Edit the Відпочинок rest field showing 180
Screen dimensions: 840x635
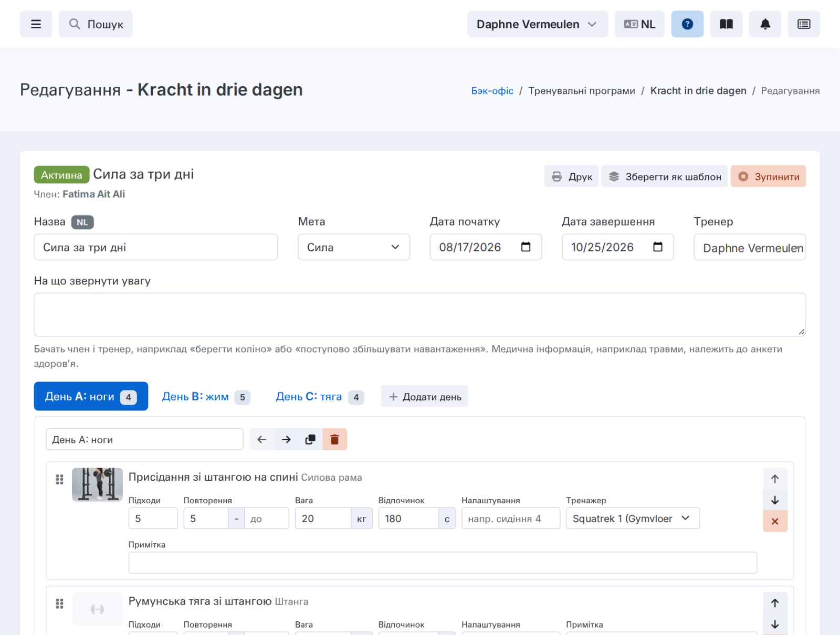click(408, 518)
